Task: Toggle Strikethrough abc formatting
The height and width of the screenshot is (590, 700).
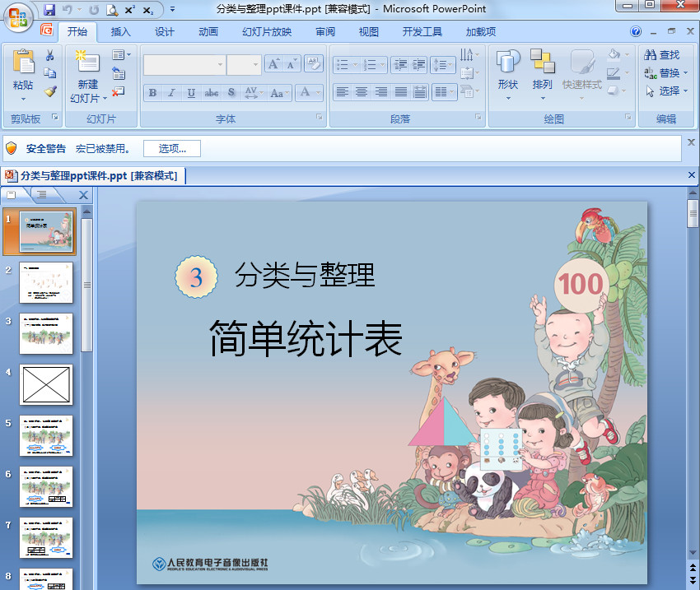Action: pyautogui.click(x=211, y=93)
